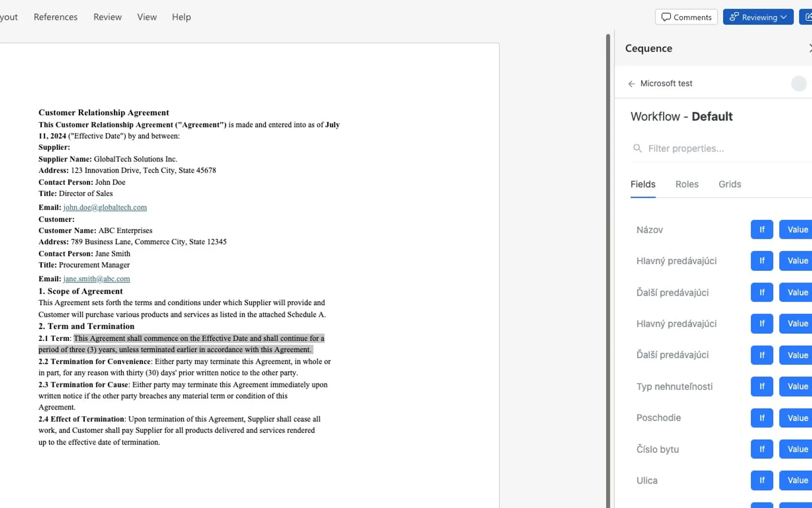Switch to the Grids tab
Viewport: 812px width, 508px height.
(x=730, y=184)
